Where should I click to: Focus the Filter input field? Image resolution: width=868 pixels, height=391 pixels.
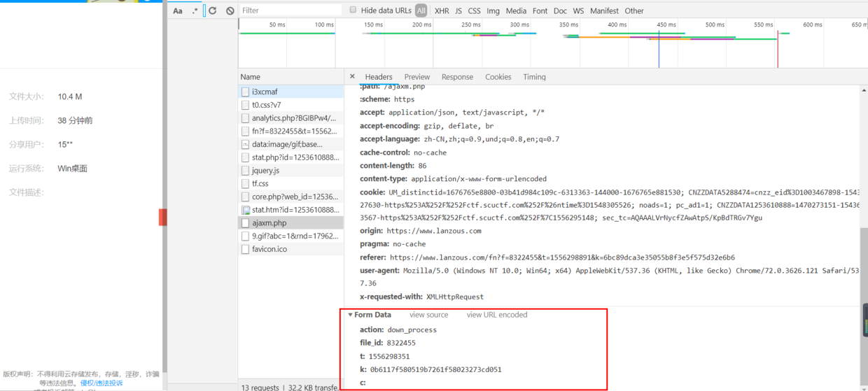point(290,10)
